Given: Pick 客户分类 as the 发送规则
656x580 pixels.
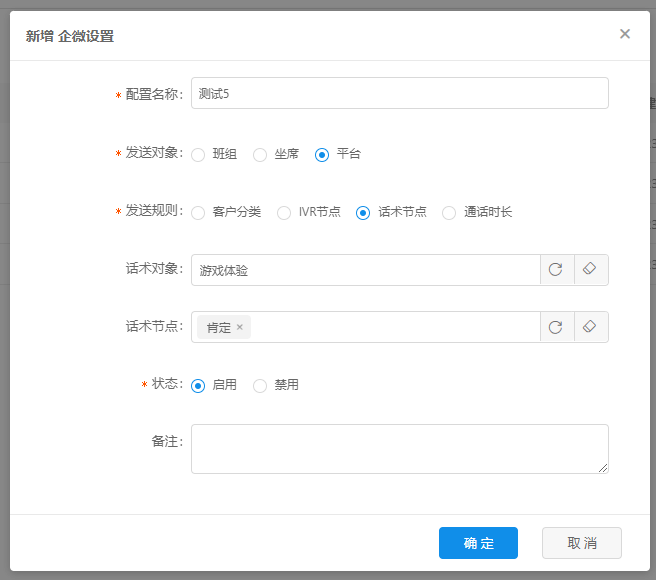Looking at the screenshot, I should (x=198, y=213).
